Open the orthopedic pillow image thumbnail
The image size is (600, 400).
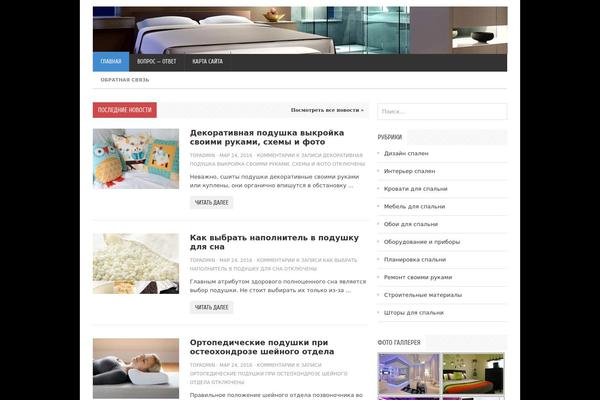point(136,369)
